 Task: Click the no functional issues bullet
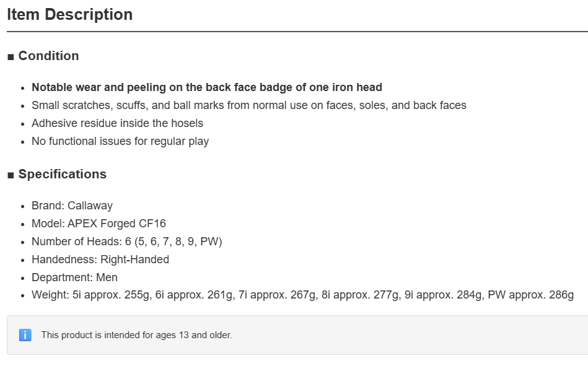pos(120,141)
